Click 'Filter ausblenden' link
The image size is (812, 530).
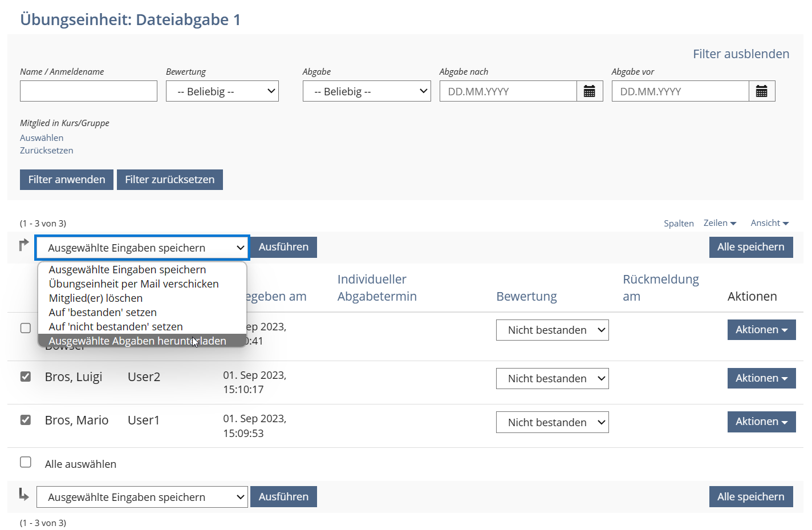(741, 54)
